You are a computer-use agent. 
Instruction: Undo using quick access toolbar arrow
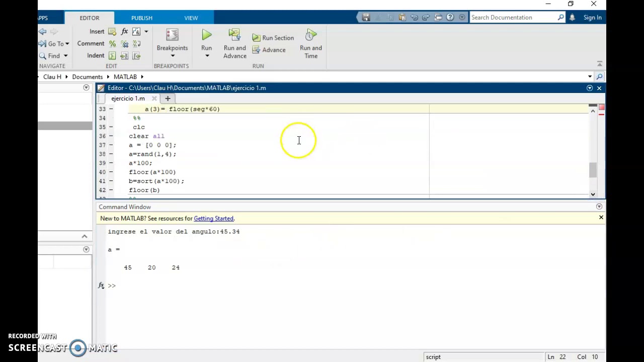pos(414,18)
